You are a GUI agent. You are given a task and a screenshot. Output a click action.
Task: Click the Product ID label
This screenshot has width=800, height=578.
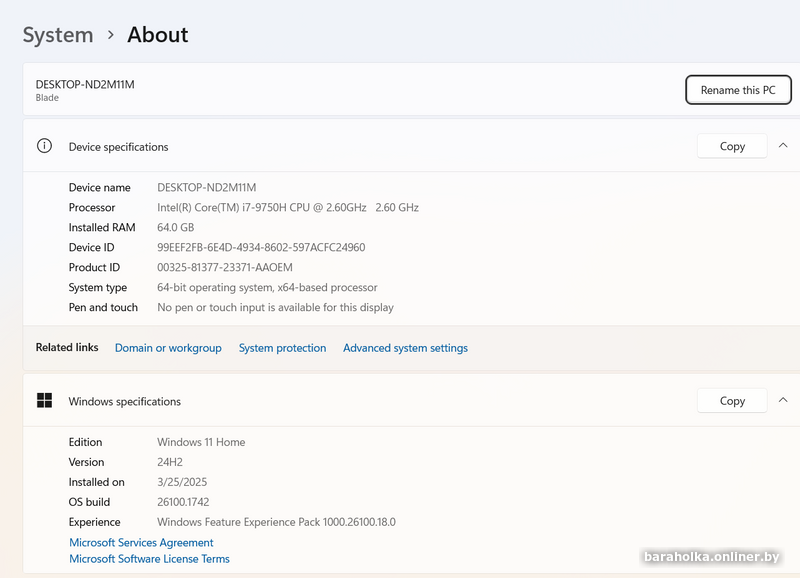point(94,267)
